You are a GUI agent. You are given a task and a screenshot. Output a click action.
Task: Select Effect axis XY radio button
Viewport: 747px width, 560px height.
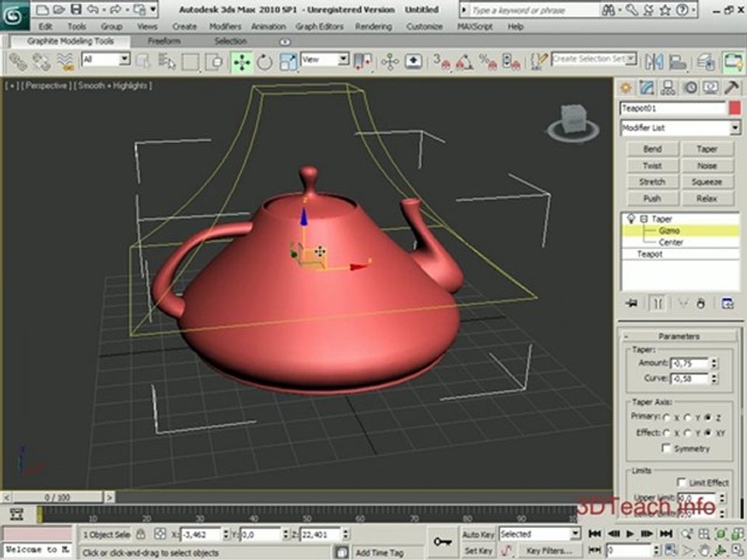point(708,433)
